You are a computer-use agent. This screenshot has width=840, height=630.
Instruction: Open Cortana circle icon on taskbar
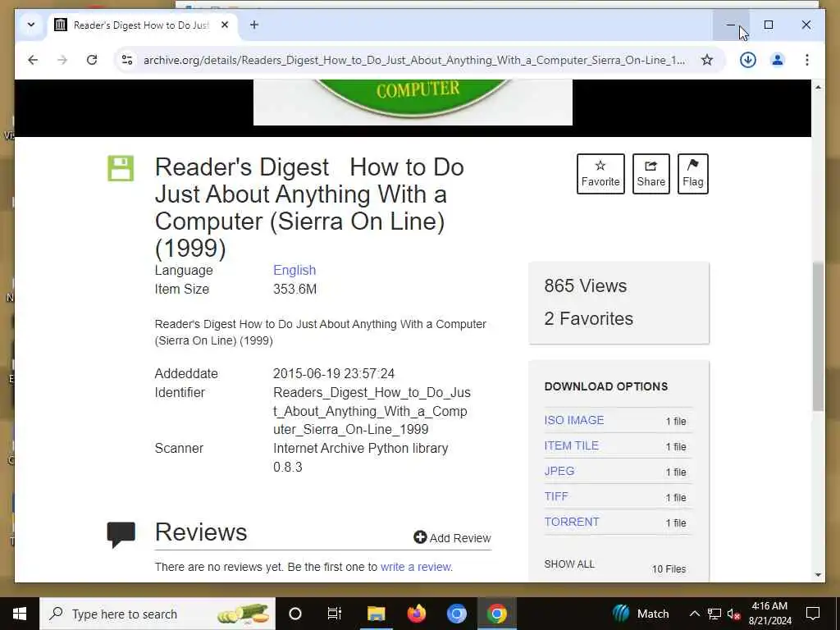pos(295,614)
